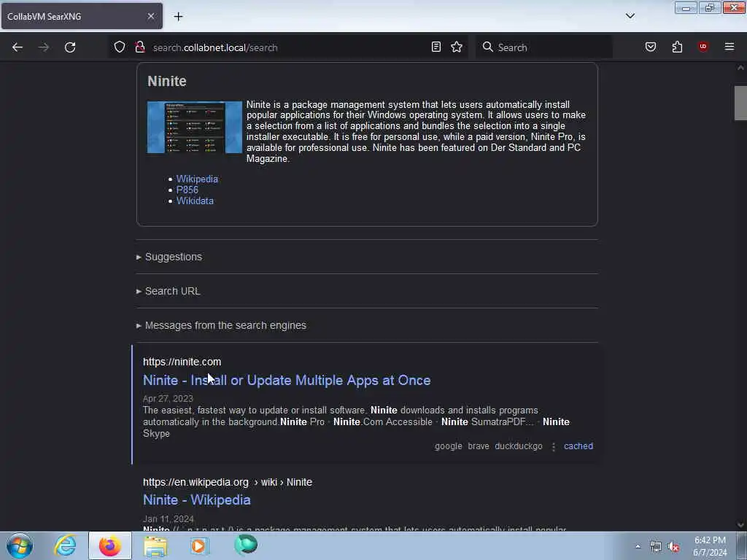Click the brave engine label
The width and height of the screenshot is (747, 560).
[479, 446]
